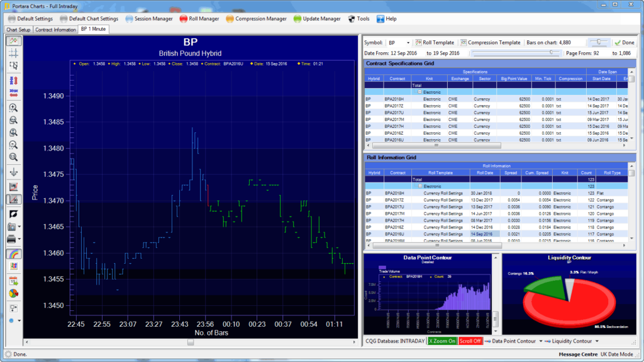Switch to the Contract Information tab

(55, 30)
